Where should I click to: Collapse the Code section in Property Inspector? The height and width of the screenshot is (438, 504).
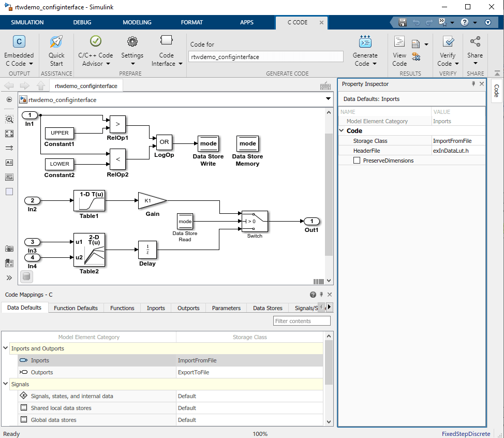click(x=342, y=131)
